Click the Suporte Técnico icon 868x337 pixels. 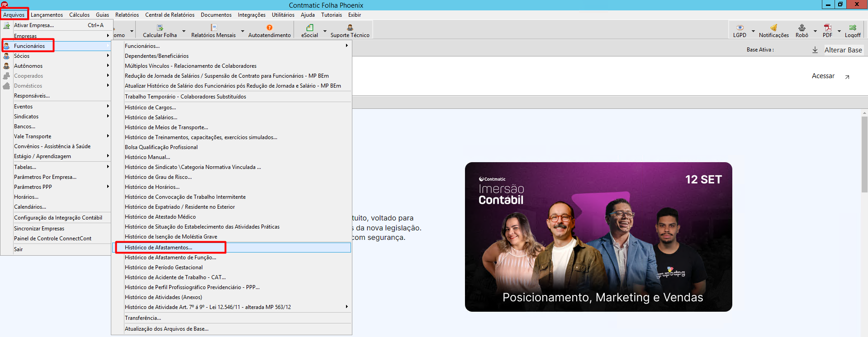(350, 28)
